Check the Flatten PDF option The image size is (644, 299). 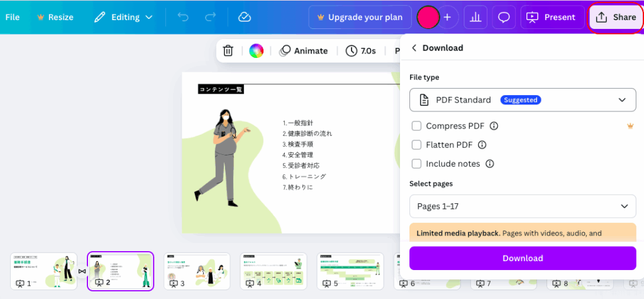[x=416, y=145]
